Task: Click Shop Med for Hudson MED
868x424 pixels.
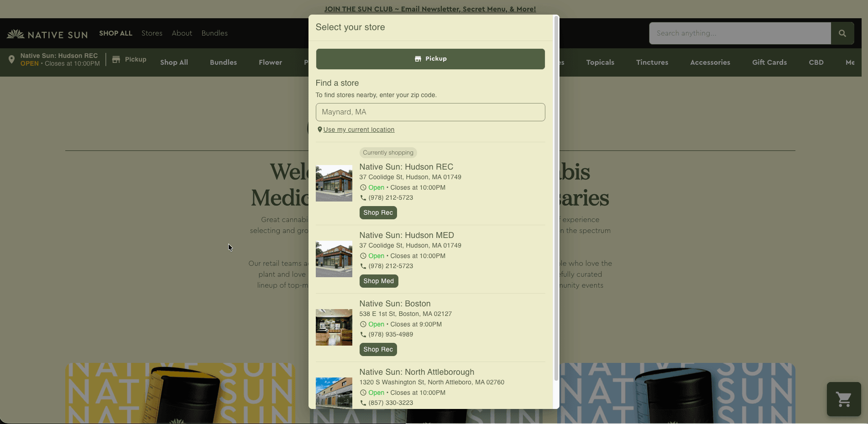Action: (378, 281)
